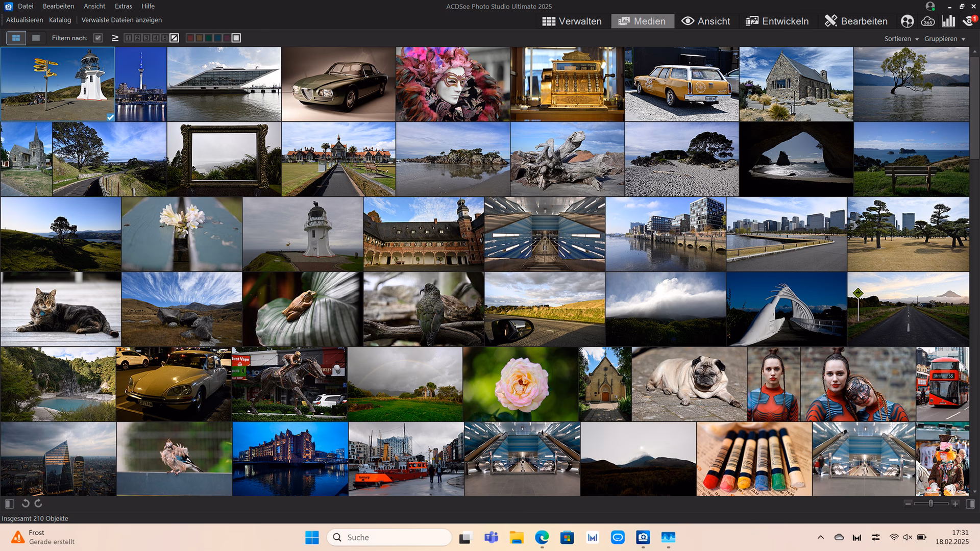Open the Dashboard statistics bar chart icon
980x551 pixels.
click(x=948, y=21)
